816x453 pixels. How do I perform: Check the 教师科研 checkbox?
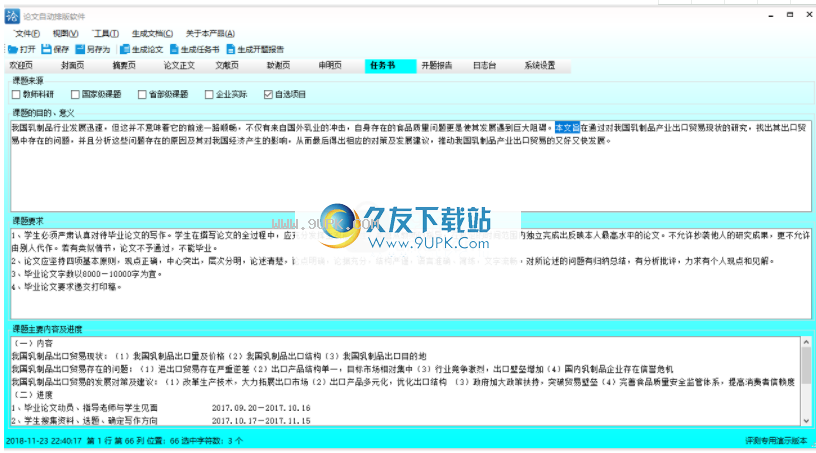16,94
